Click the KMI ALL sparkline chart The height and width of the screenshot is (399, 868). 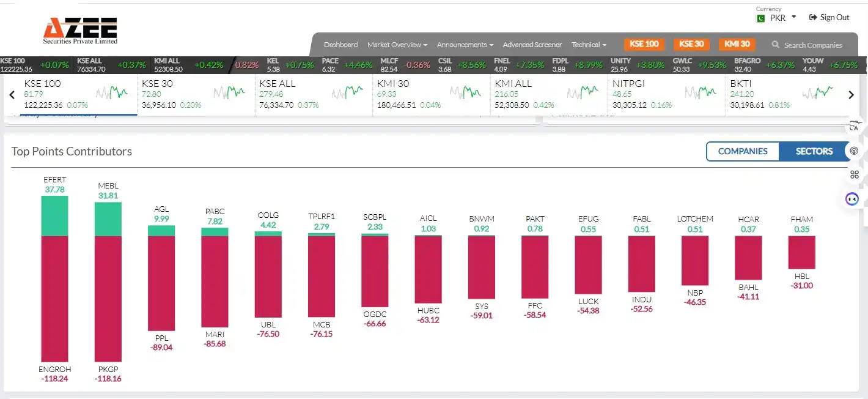point(583,92)
